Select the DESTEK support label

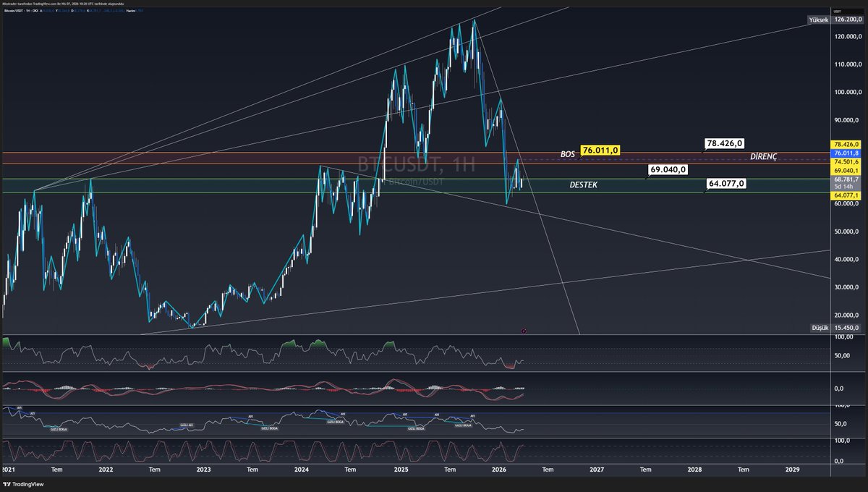pyautogui.click(x=584, y=185)
